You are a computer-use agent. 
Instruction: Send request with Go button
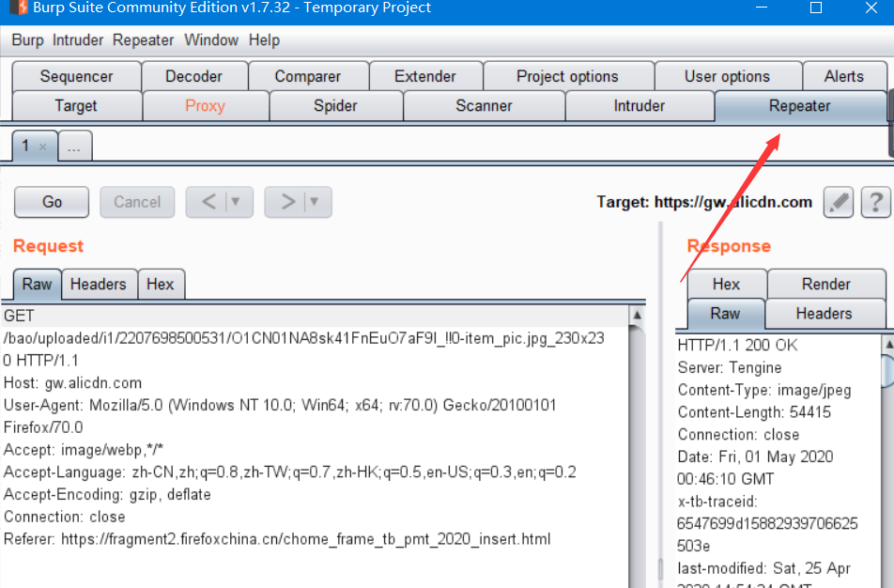point(52,202)
